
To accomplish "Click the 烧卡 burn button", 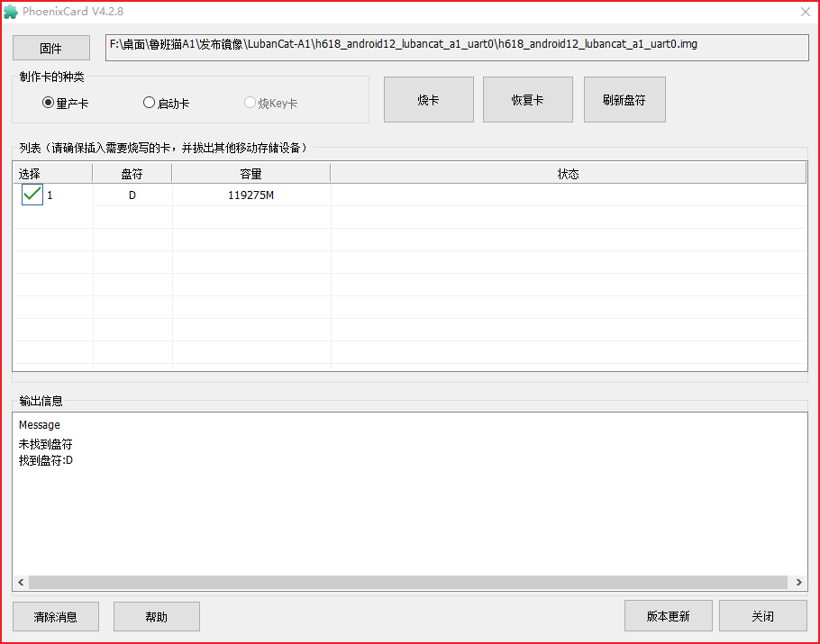I will pos(429,100).
